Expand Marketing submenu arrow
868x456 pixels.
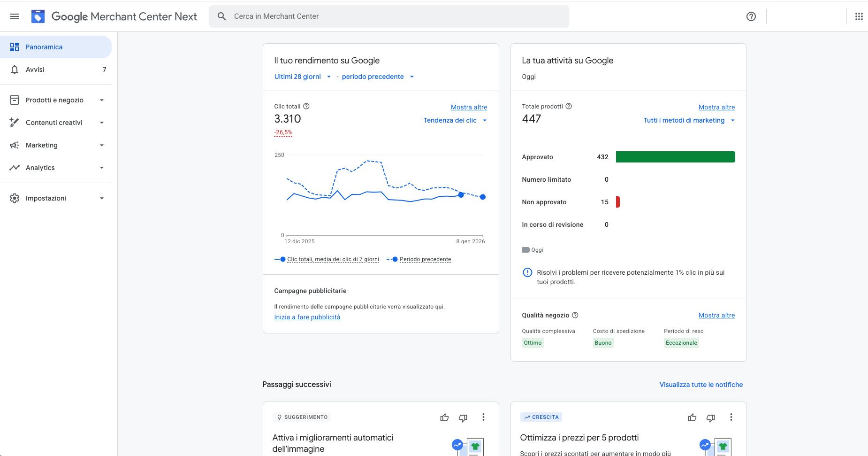point(102,145)
